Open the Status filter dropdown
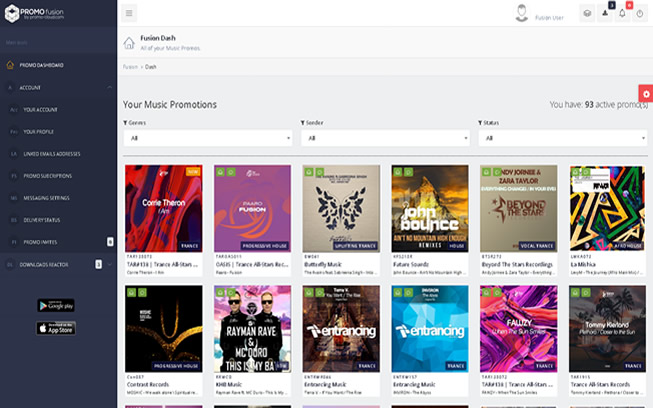Image resolution: width=653 pixels, height=408 pixels. [x=563, y=138]
